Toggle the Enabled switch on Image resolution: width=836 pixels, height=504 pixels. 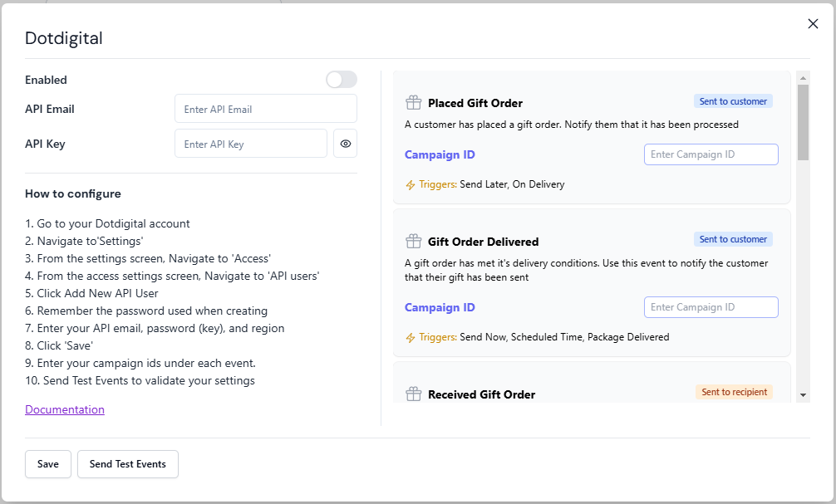pos(342,80)
